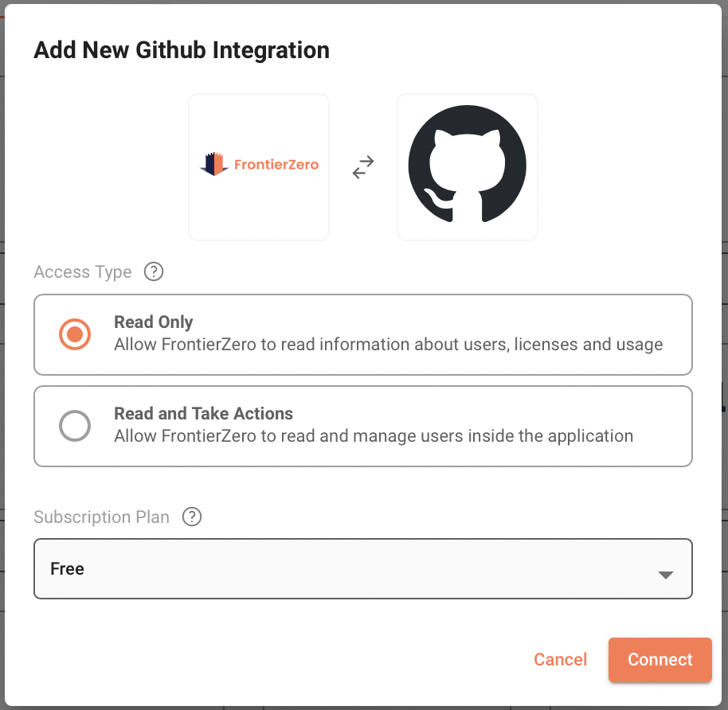Click the Read and Take Actions title
This screenshot has width=728, height=710.
click(x=203, y=414)
